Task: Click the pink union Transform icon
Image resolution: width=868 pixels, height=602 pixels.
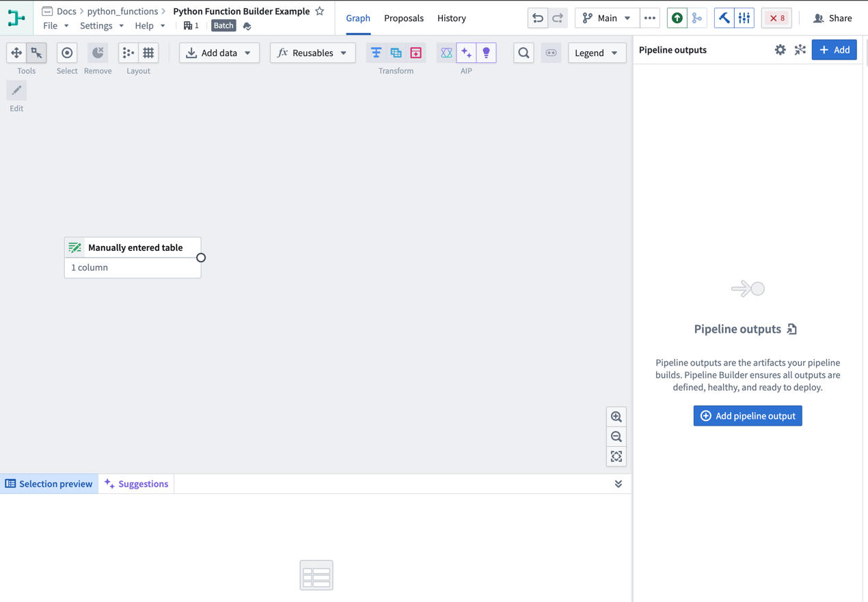Action: [416, 53]
